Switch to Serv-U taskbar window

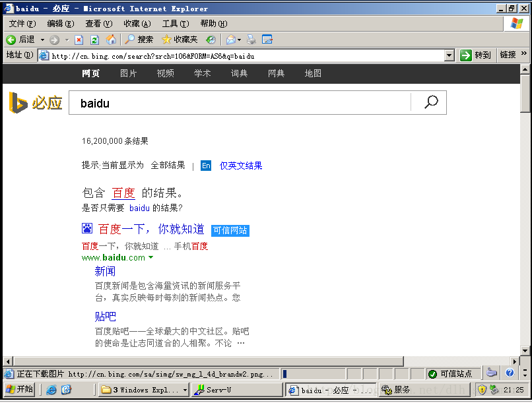[237, 390]
